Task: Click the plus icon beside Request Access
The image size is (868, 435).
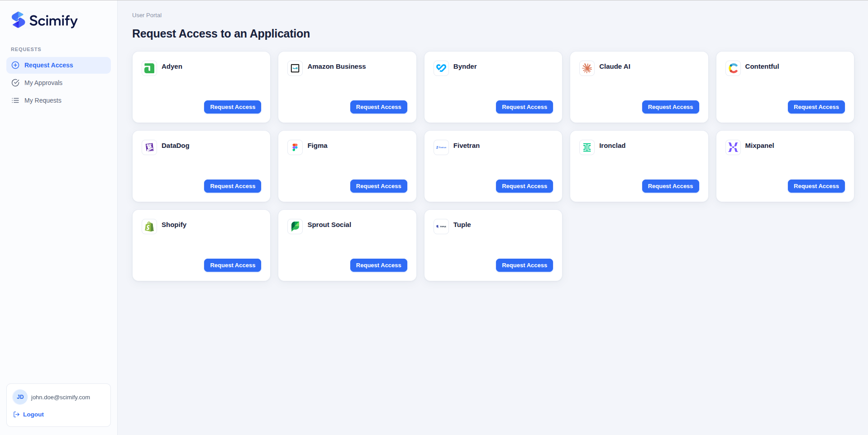Action: (15, 65)
